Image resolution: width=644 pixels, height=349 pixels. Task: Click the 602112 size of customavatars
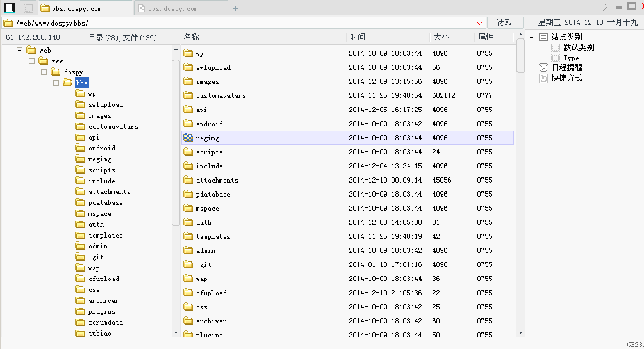point(443,95)
